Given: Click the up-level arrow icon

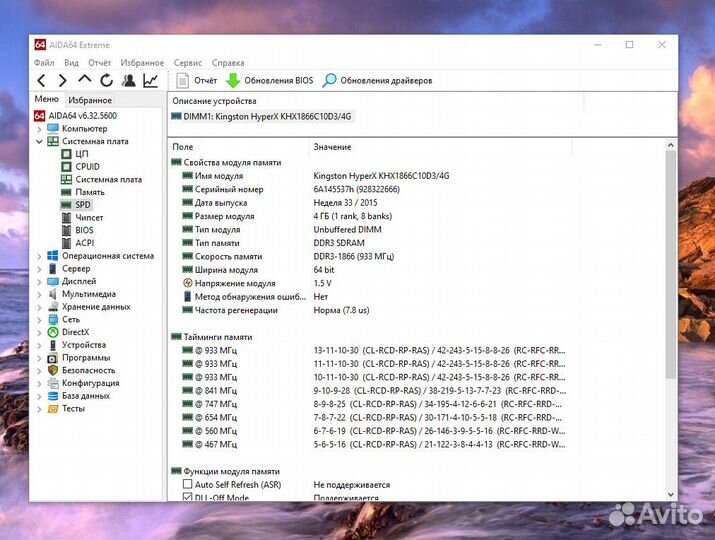Looking at the screenshot, I should click(84, 79).
